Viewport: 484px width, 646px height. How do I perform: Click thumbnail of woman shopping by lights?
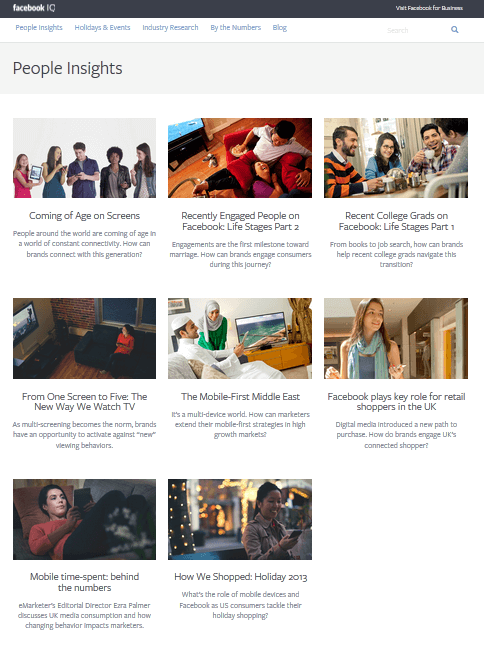point(240,519)
